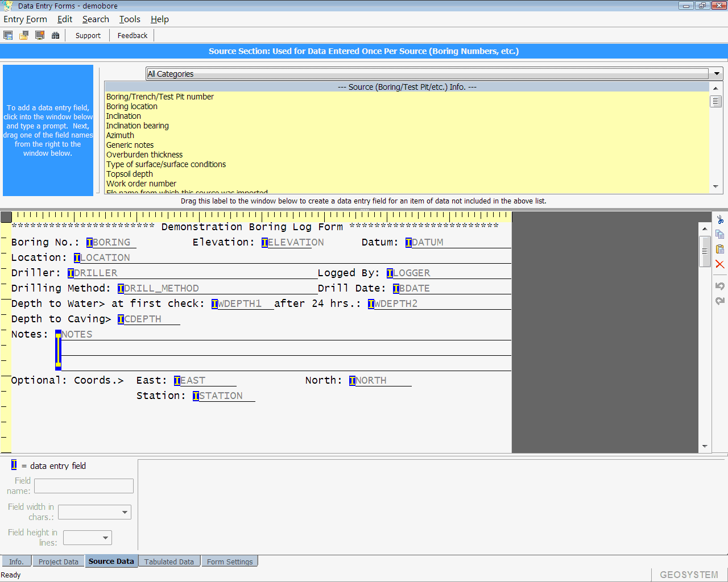Click the open entry form folder icon
The width and height of the screenshot is (728, 582).
[x=24, y=35]
